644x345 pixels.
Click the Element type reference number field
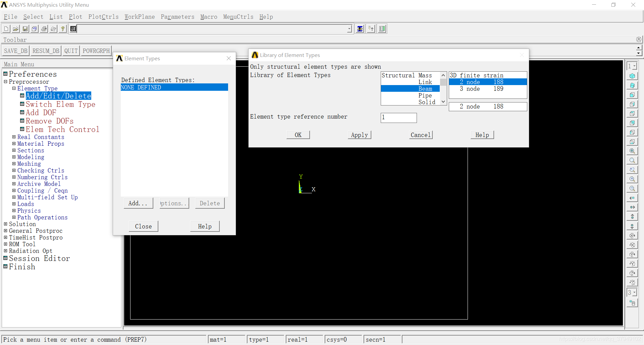[x=399, y=118]
